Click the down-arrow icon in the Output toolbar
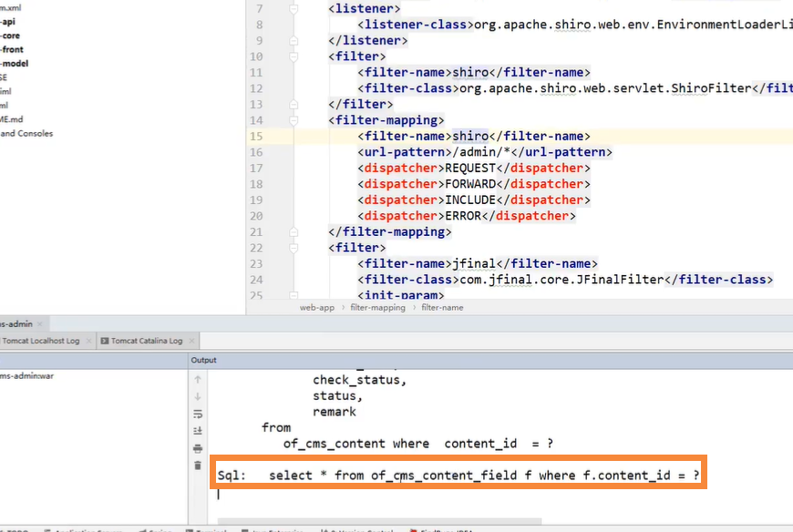This screenshot has width=793, height=532. click(x=198, y=396)
